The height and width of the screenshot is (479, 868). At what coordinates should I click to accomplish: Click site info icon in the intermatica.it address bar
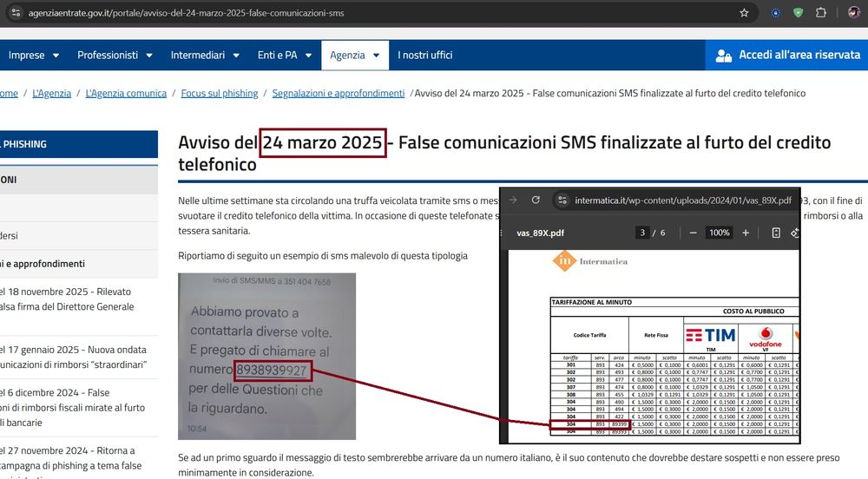pyautogui.click(x=562, y=200)
